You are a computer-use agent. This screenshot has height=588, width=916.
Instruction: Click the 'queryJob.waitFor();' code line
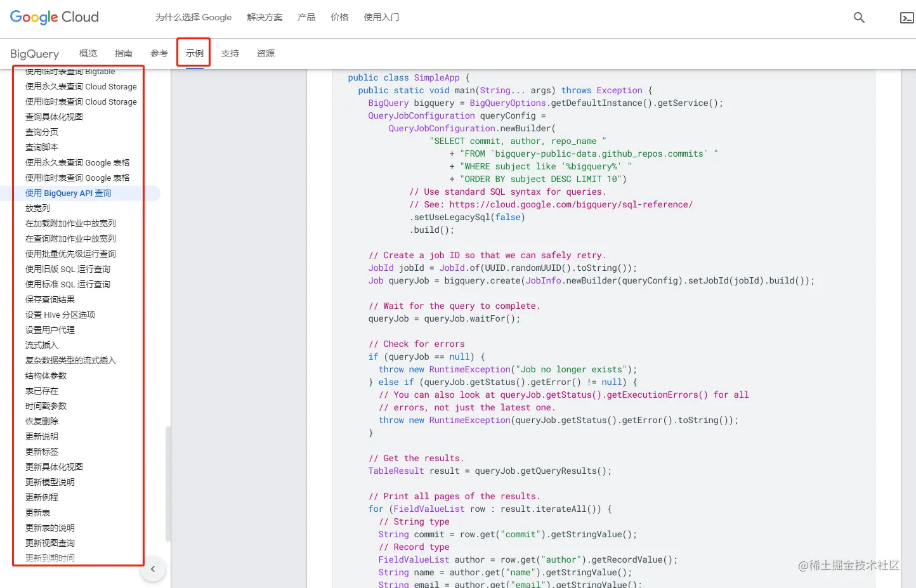tap(444, 318)
